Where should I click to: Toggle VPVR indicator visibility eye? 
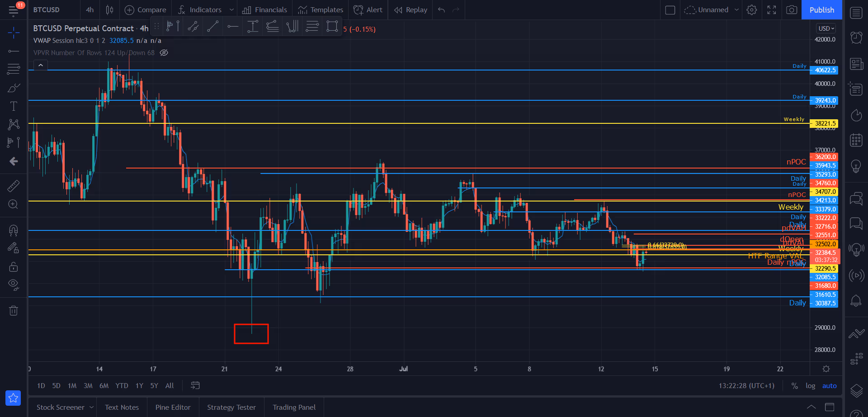tap(164, 53)
